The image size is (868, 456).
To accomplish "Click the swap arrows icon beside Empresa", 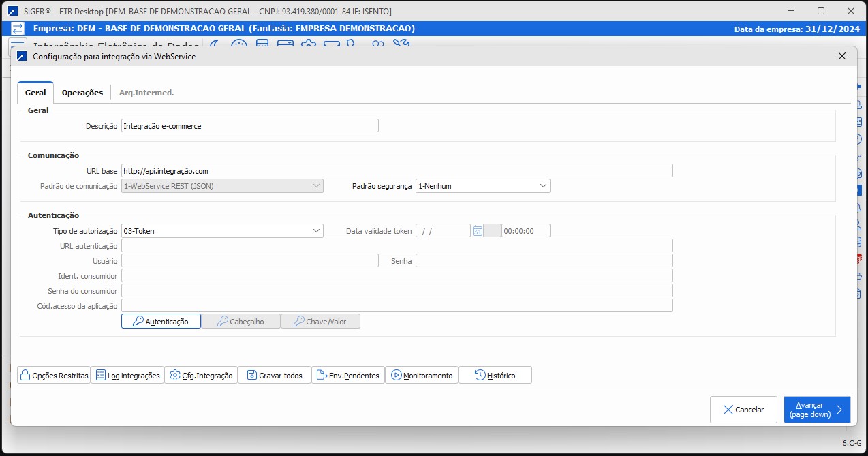I will tap(18, 29).
